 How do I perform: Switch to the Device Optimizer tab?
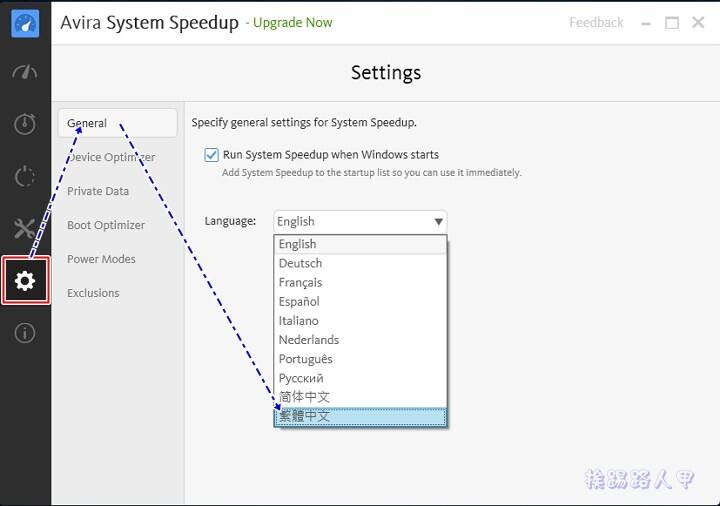click(111, 157)
